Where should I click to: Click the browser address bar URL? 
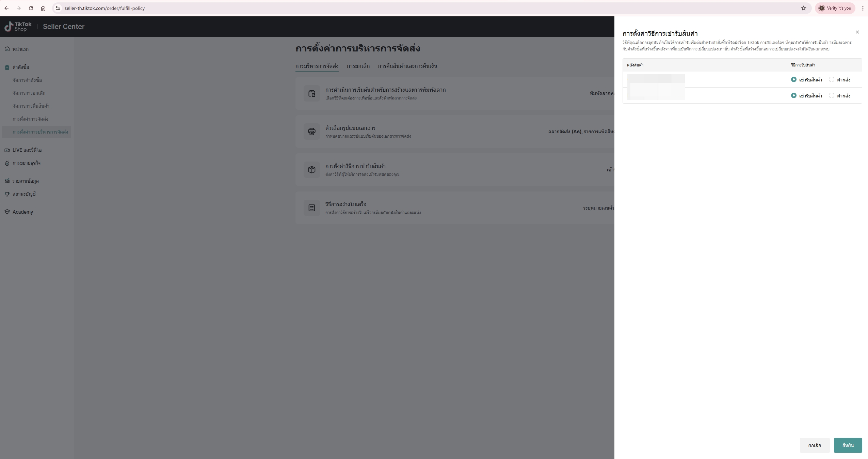[105, 8]
